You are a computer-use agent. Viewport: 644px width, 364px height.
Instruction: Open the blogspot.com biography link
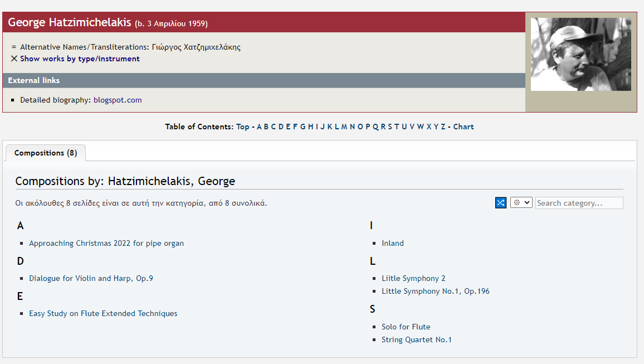click(118, 100)
